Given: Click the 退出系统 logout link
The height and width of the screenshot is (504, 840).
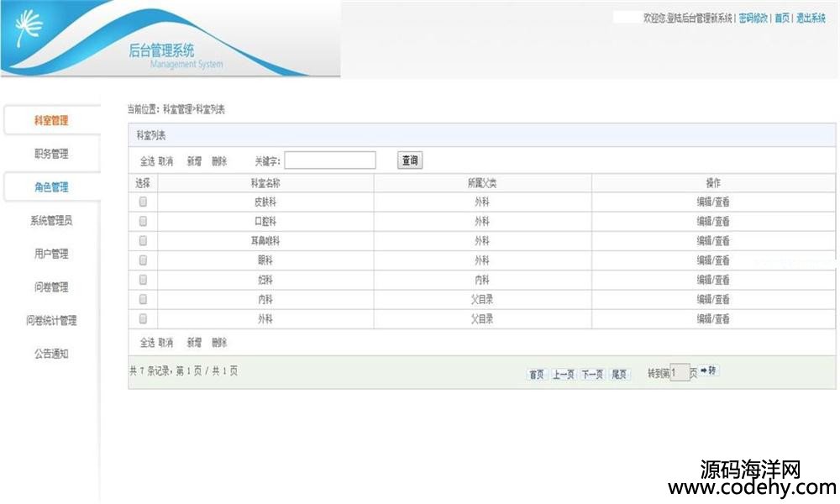Looking at the screenshot, I should coord(811,18).
